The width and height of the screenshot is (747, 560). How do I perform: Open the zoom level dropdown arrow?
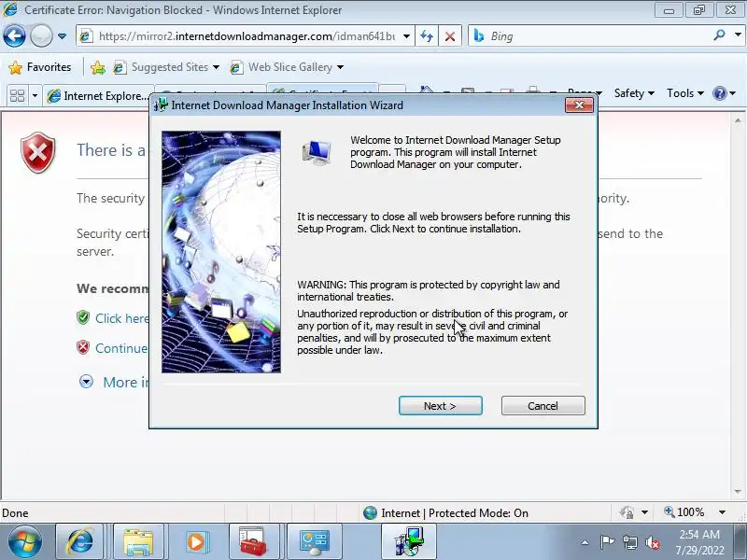click(722, 512)
